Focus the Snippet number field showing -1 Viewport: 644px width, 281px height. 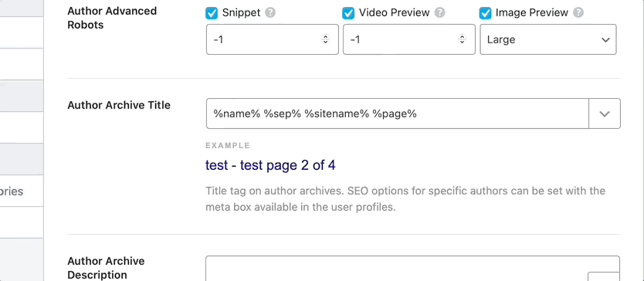point(273,39)
